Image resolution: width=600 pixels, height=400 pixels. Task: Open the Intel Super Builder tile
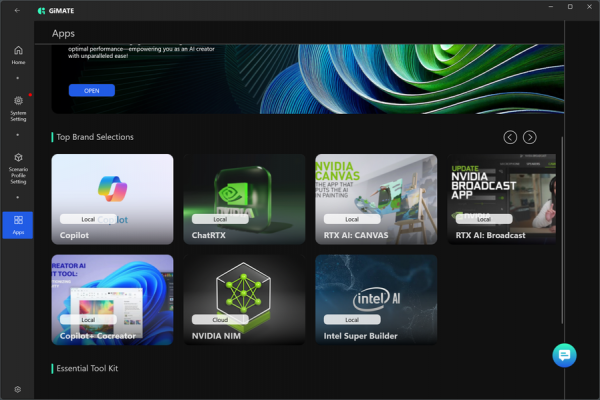[376, 300]
